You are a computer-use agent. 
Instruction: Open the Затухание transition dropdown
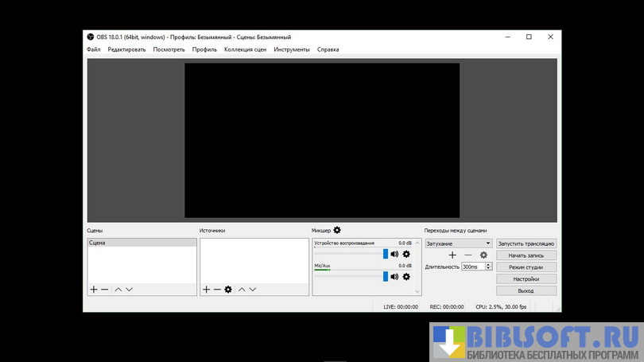(459, 243)
